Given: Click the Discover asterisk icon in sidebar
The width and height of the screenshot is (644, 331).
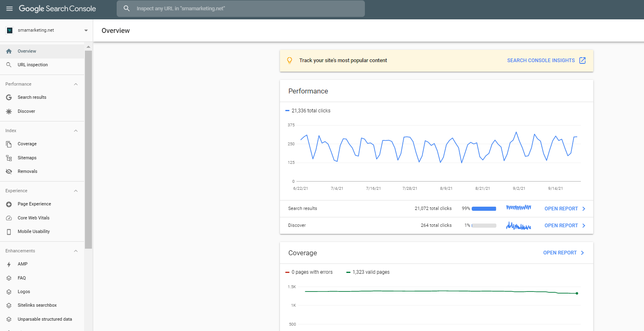Looking at the screenshot, I should (9, 112).
